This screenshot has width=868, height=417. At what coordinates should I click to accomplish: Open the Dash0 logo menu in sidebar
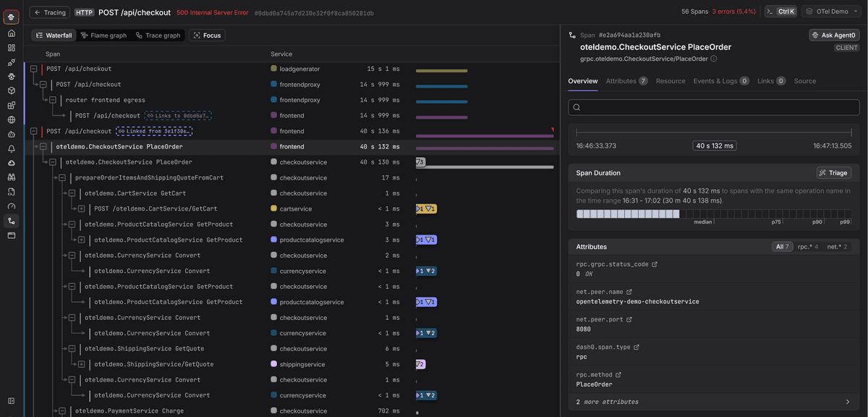pyautogui.click(x=11, y=17)
